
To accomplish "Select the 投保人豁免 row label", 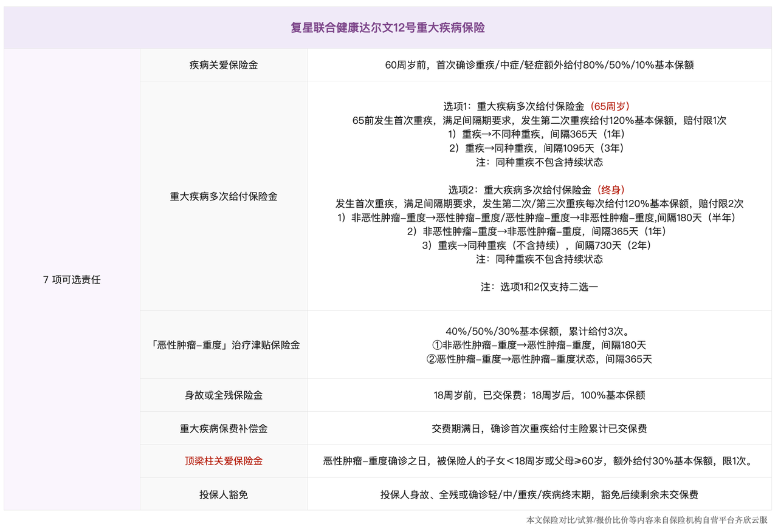I will 224,494.
